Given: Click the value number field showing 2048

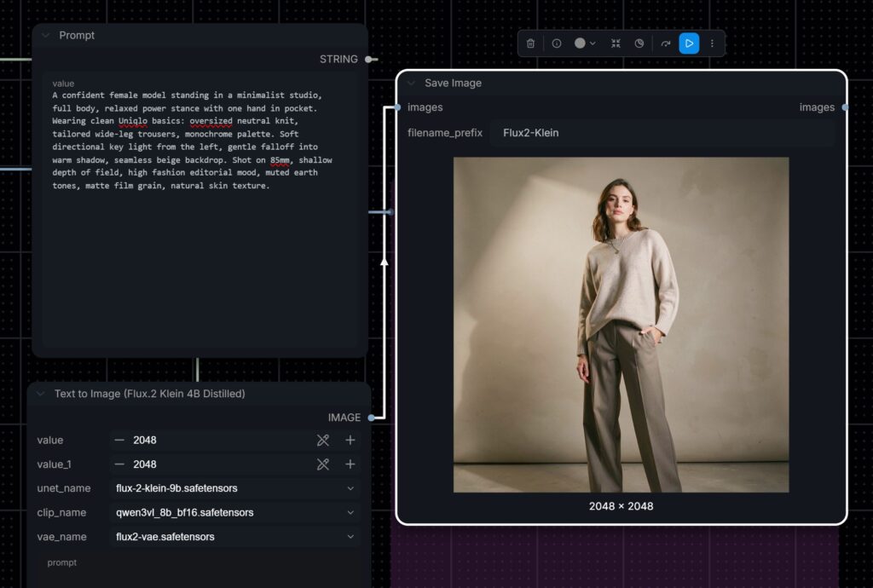Looking at the screenshot, I should 235,440.
